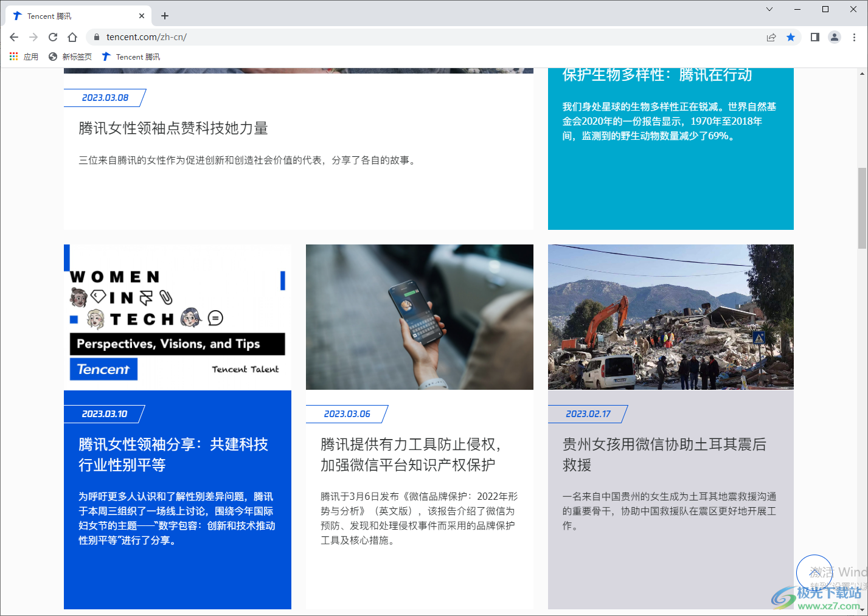868x616 pixels.
Task: Open the browser home page
Action: (x=72, y=37)
